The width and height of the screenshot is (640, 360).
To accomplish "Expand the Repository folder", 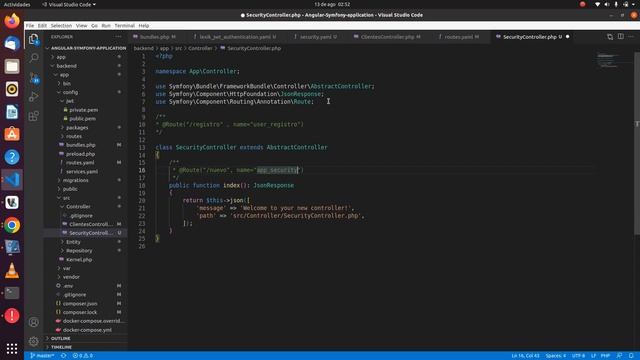I will 79,251.
